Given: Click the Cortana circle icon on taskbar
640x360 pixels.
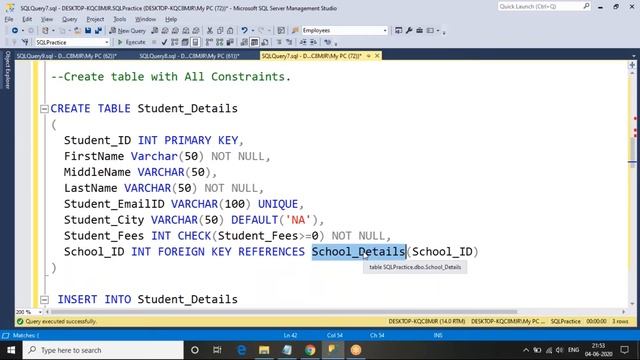Looking at the screenshot, I should [x=195, y=350].
